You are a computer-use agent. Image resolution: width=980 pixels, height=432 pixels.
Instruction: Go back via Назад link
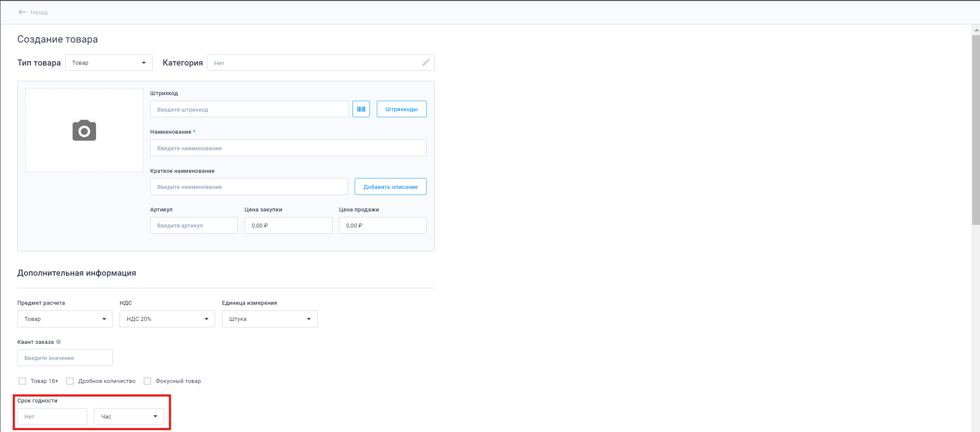click(x=39, y=13)
